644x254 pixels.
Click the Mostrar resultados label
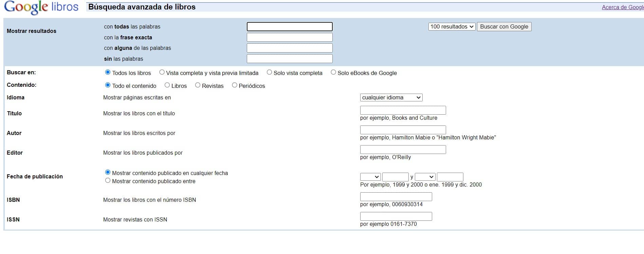click(32, 31)
